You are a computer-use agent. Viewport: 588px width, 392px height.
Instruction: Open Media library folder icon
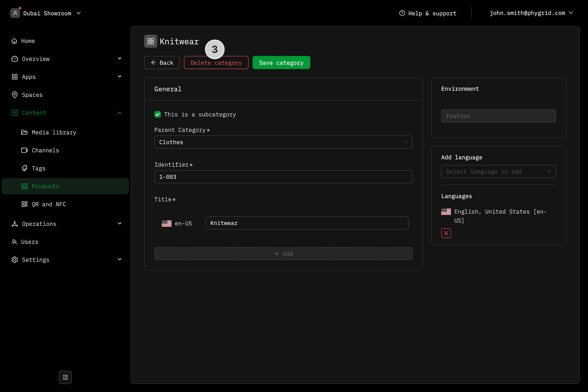(24, 132)
